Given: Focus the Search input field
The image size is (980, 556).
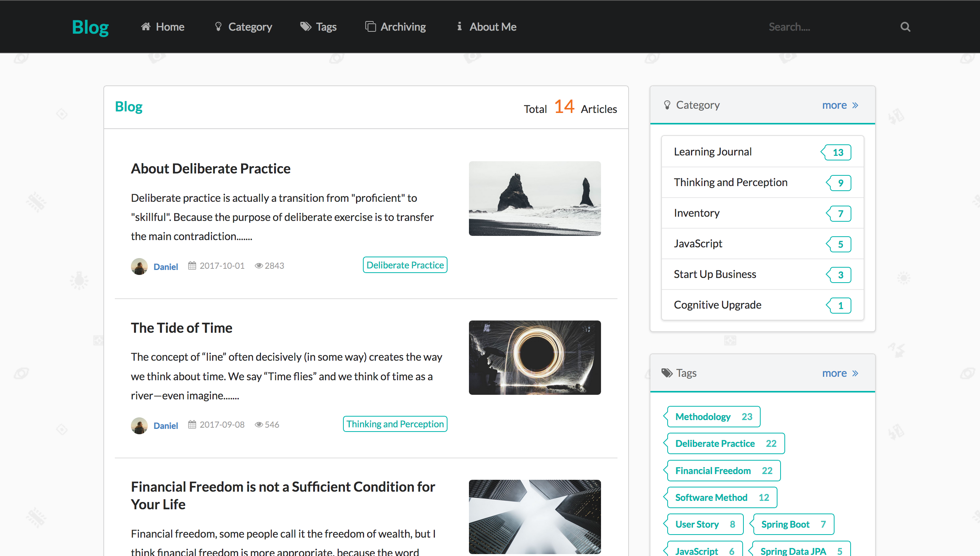Looking at the screenshot, I should pos(829,27).
